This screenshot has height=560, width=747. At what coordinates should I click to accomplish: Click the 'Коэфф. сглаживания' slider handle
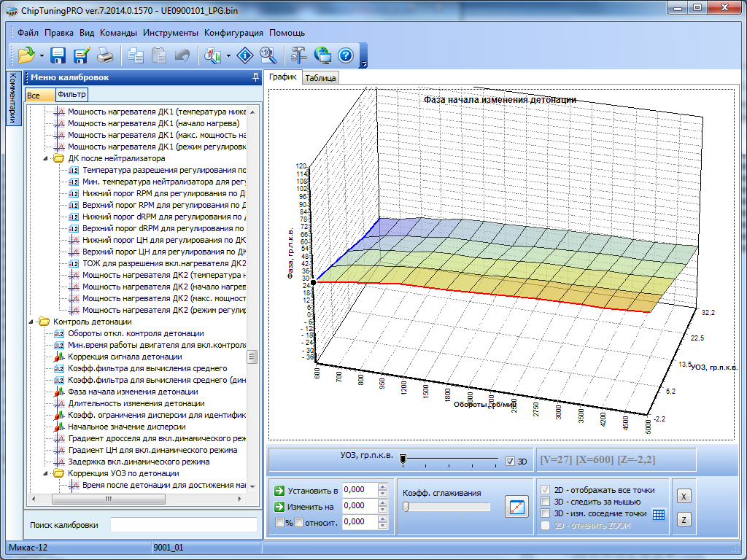[x=406, y=507]
